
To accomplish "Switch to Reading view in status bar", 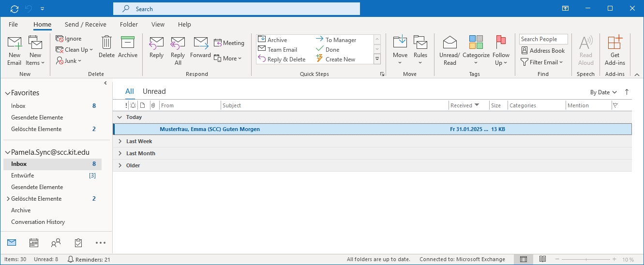I will 543,259.
